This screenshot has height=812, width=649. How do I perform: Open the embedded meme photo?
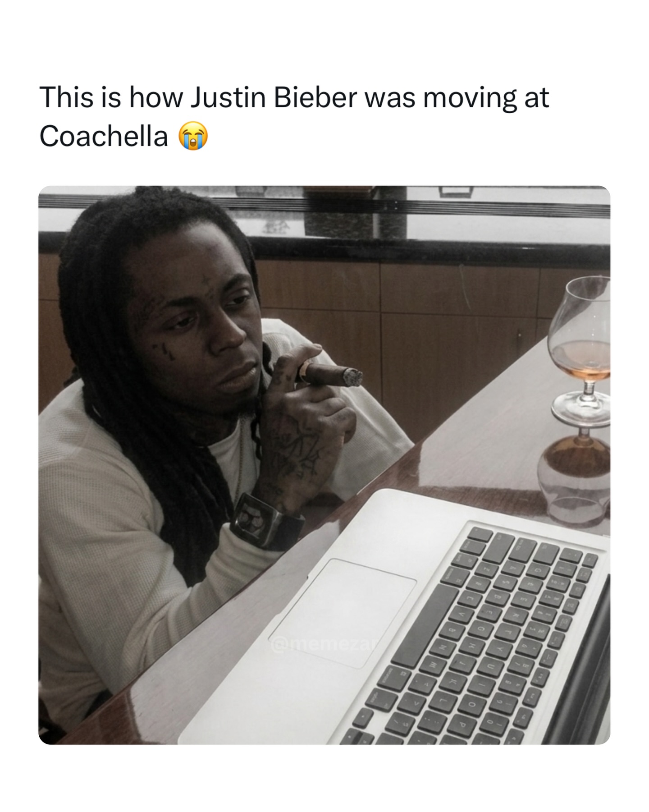(324, 465)
